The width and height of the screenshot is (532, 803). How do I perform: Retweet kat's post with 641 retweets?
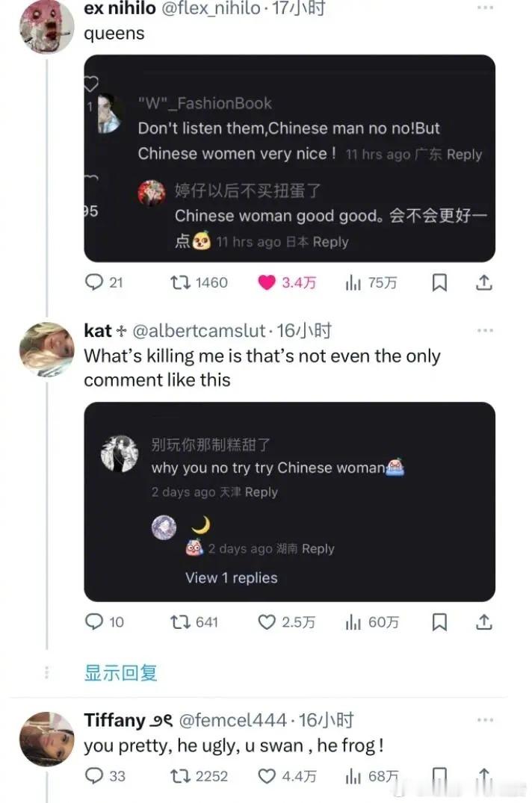(179, 621)
